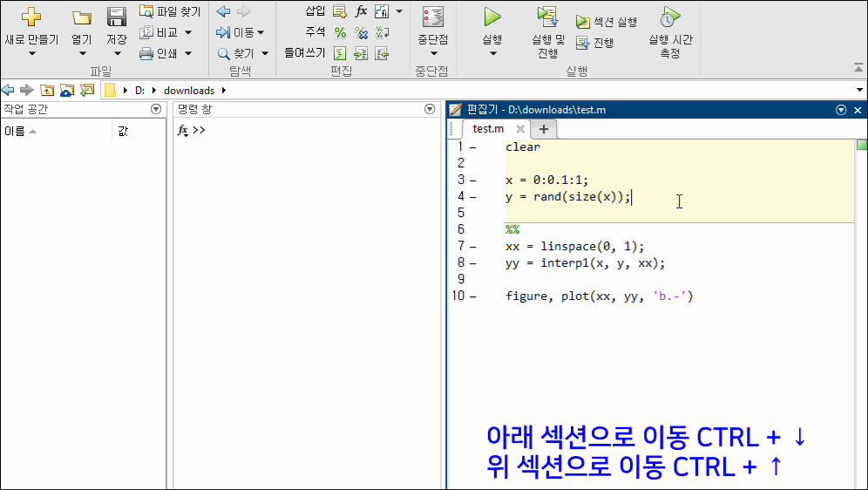This screenshot has height=490, width=868.
Task: Click the up one folder icon
Action: (x=47, y=90)
